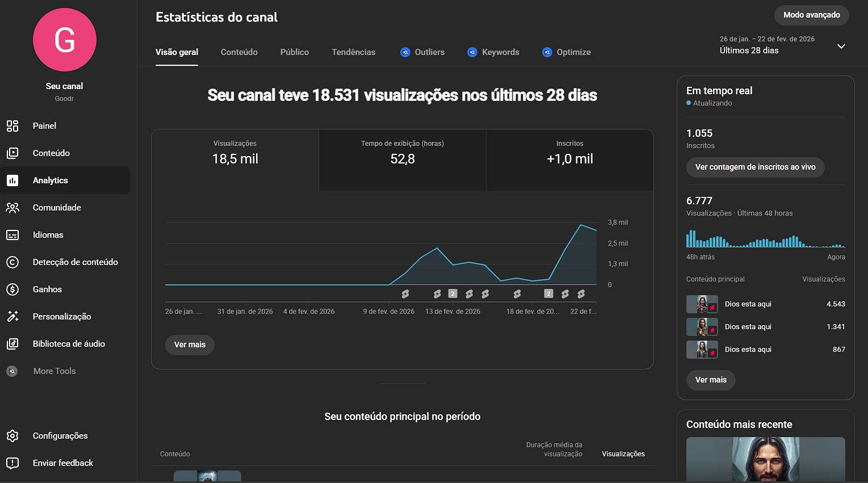Click the leftmost Shorts marker under the chart
The width and height of the screenshot is (868, 483).
pyautogui.click(x=405, y=294)
